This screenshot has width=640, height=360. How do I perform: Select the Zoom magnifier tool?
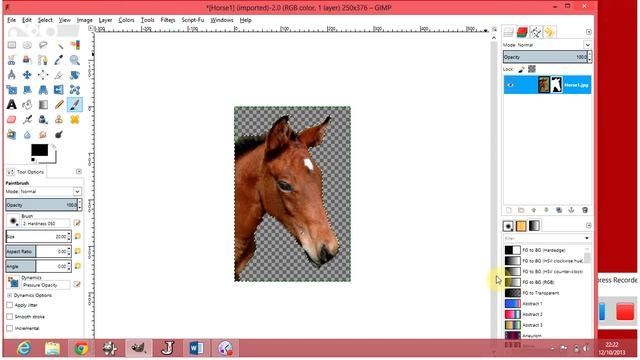[75, 60]
